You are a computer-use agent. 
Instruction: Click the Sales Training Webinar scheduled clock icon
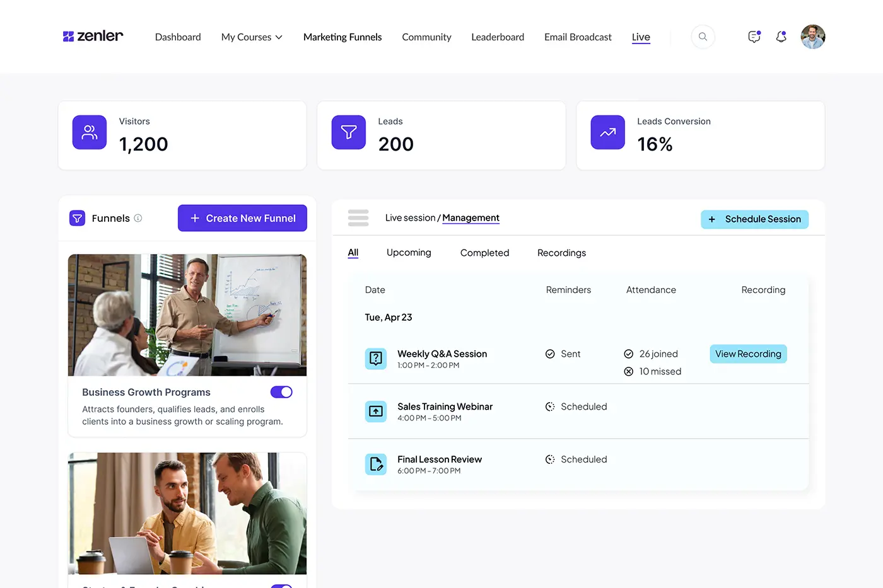tap(550, 407)
